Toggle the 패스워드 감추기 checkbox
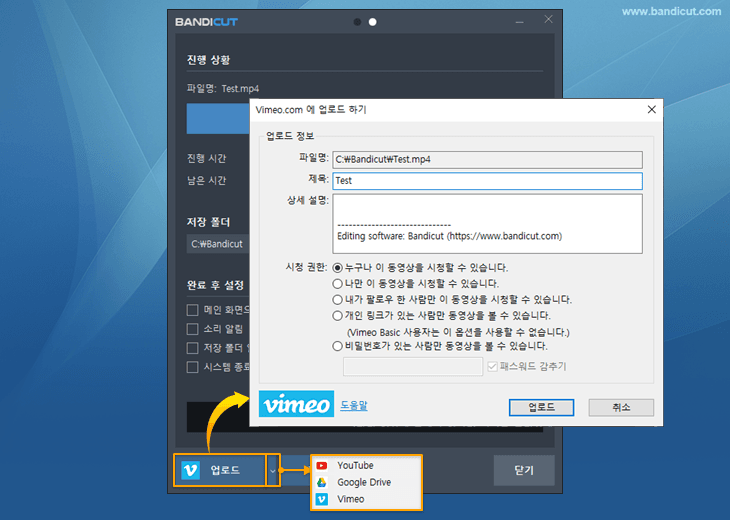The height and width of the screenshot is (520, 730). point(492,366)
